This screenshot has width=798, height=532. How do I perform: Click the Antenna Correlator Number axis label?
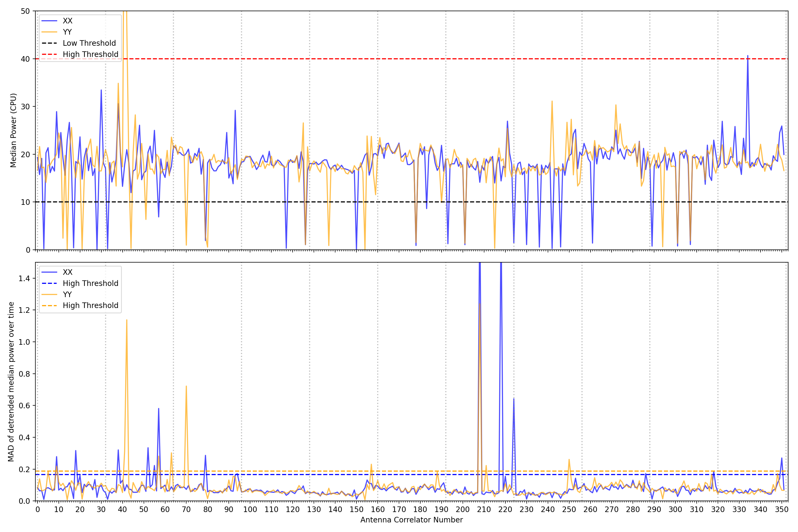coord(411,520)
